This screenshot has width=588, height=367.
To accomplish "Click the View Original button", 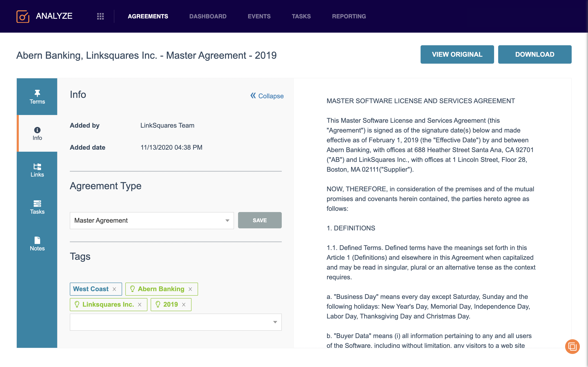I will (x=457, y=54).
